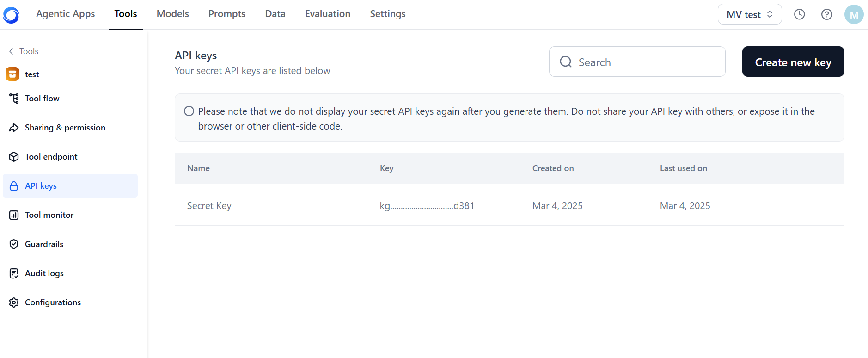
Task: Open Tool endpoint page
Action: click(x=70, y=157)
